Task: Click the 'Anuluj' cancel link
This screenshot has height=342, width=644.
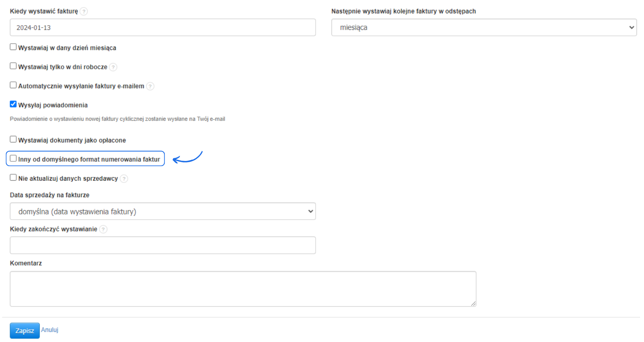Action: 50,330
